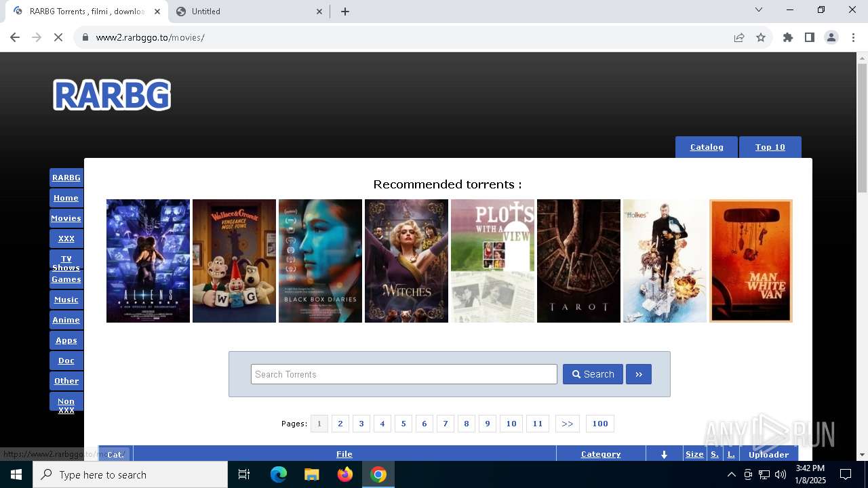This screenshot has height=488, width=868.
Task: Open the Black Box Diaries poster
Action: click(320, 261)
